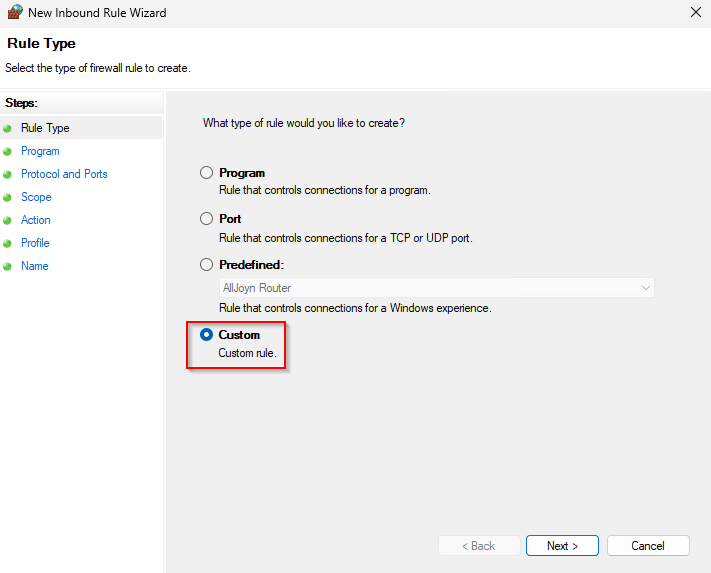The width and height of the screenshot is (711, 573).
Task: Click the green bullet beside Profile step
Action: pyautogui.click(x=8, y=244)
